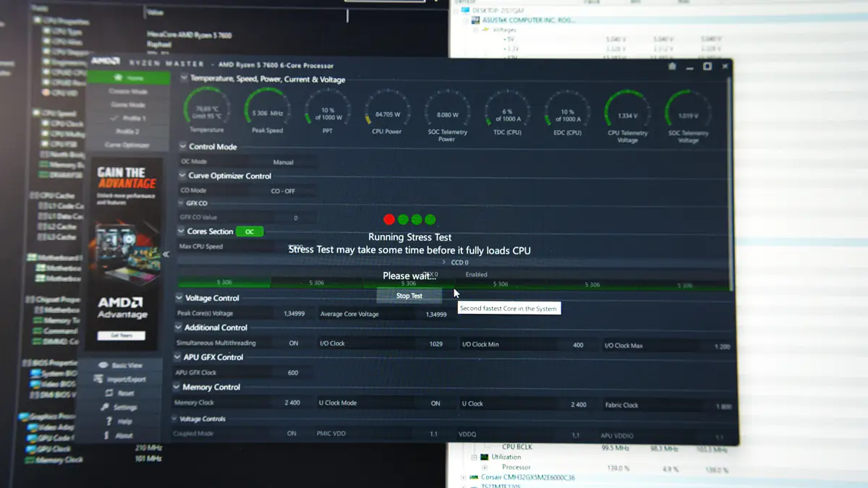Collapse sidebar with double-arrow icon
This screenshot has width=868, height=488.
point(166,254)
